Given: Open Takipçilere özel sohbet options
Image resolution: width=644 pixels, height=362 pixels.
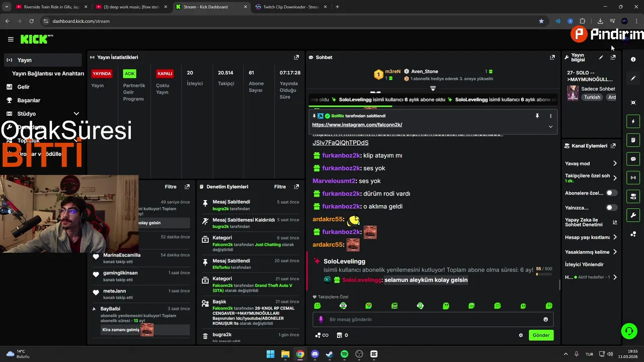Looking at the screenshot, I should tap(591, 178).
